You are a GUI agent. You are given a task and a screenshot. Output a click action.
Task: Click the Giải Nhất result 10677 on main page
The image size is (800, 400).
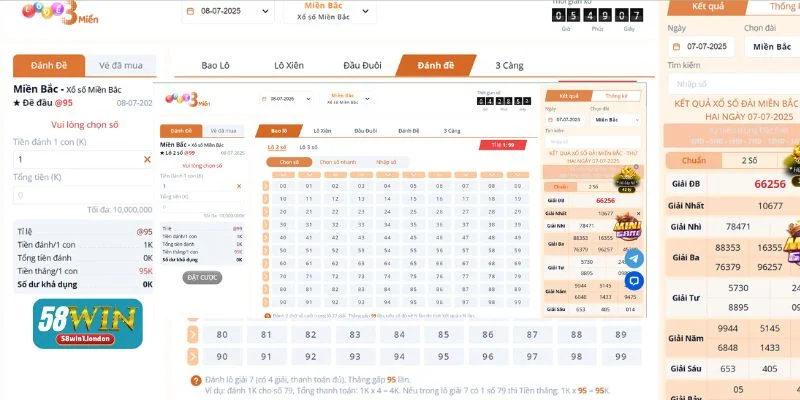(x=770, y=206)
